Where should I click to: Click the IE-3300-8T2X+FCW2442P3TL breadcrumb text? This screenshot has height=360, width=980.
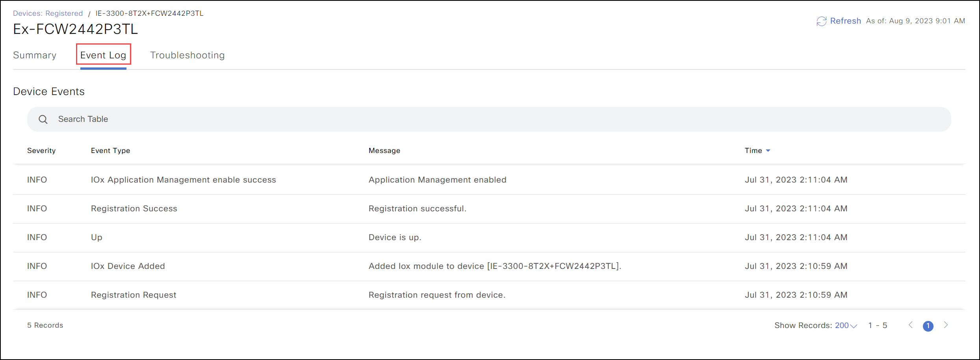click(x=150, y=13)
